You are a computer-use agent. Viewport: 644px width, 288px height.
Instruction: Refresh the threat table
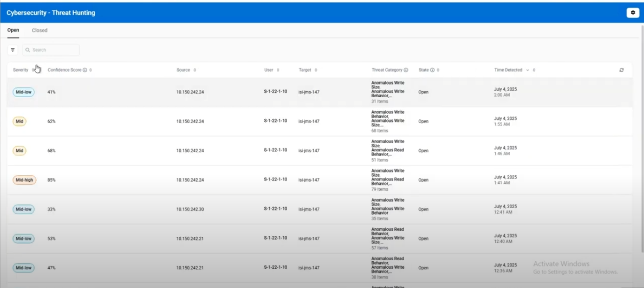click(621, 70)
